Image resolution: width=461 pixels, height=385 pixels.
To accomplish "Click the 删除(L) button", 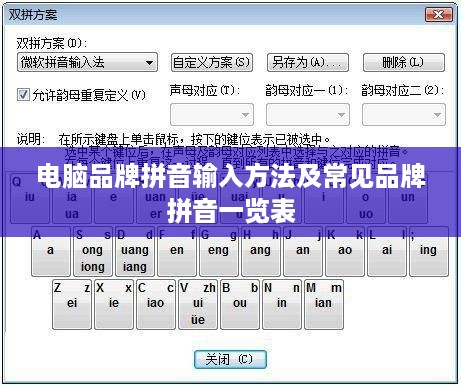I will (404, 62).
